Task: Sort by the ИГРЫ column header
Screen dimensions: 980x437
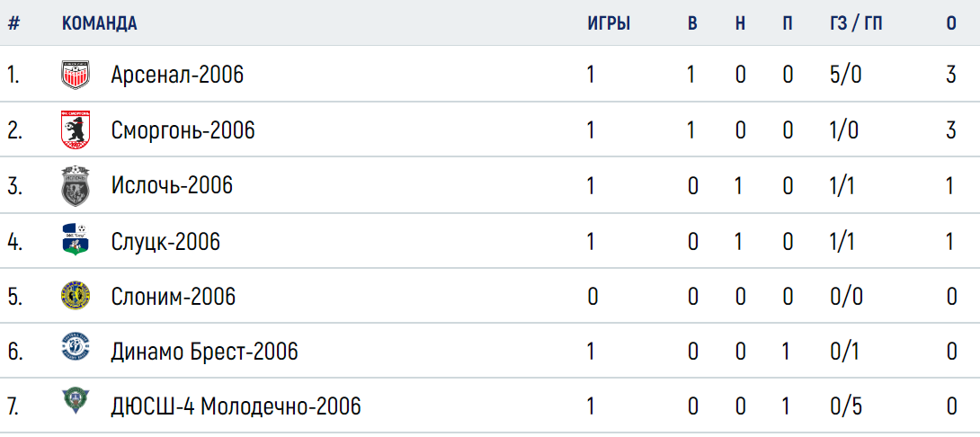Action: pos(609,23)
